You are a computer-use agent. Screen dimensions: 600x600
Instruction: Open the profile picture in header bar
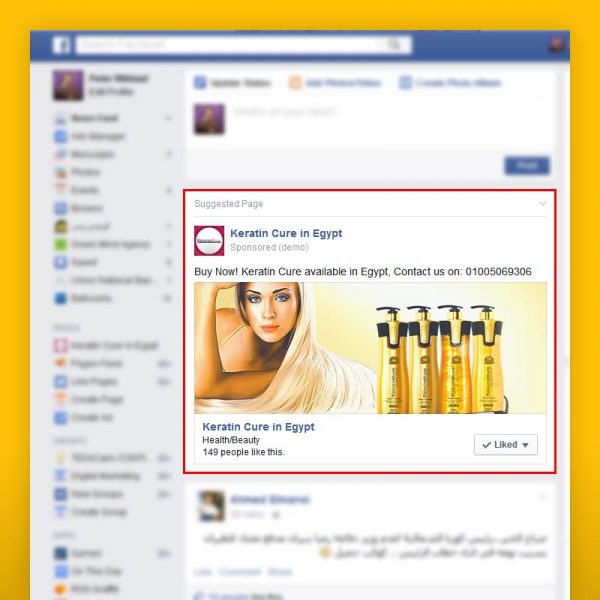click(x=556, y=45)
